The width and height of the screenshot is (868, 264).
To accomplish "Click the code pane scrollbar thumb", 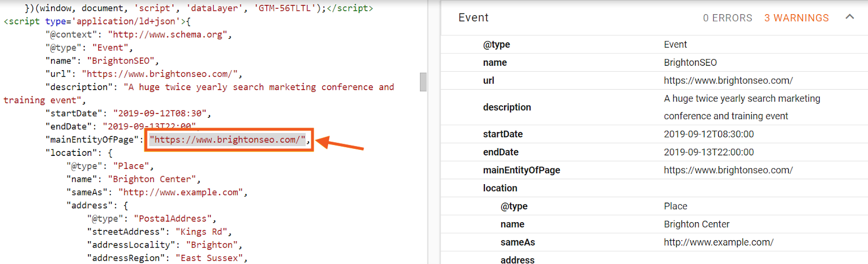I will (423, 82).
